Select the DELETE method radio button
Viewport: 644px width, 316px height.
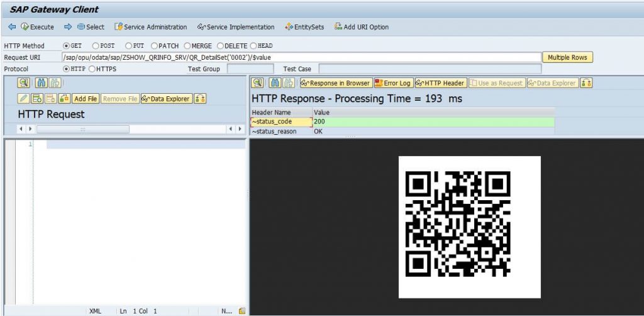tap(220, 46)
